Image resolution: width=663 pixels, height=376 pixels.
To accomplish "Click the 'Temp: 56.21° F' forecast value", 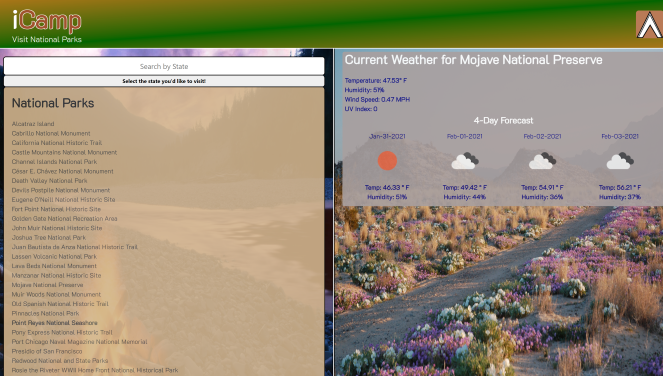I will (620, 187).
